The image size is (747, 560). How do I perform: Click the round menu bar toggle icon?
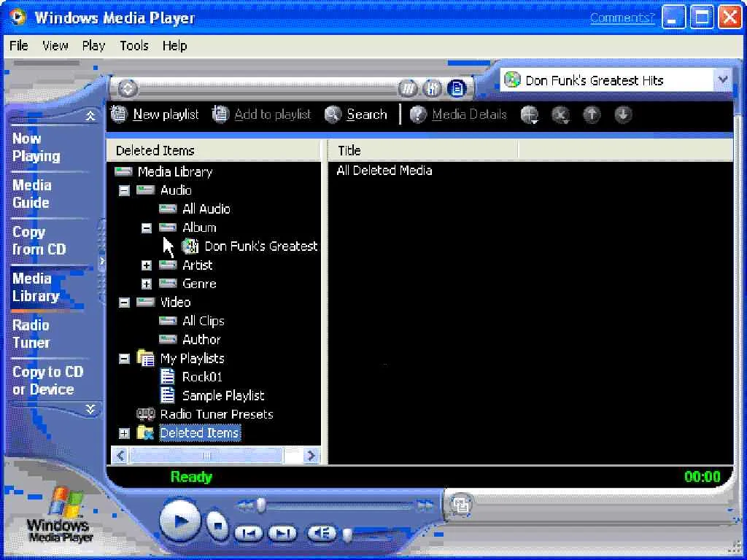pos(128,88)
